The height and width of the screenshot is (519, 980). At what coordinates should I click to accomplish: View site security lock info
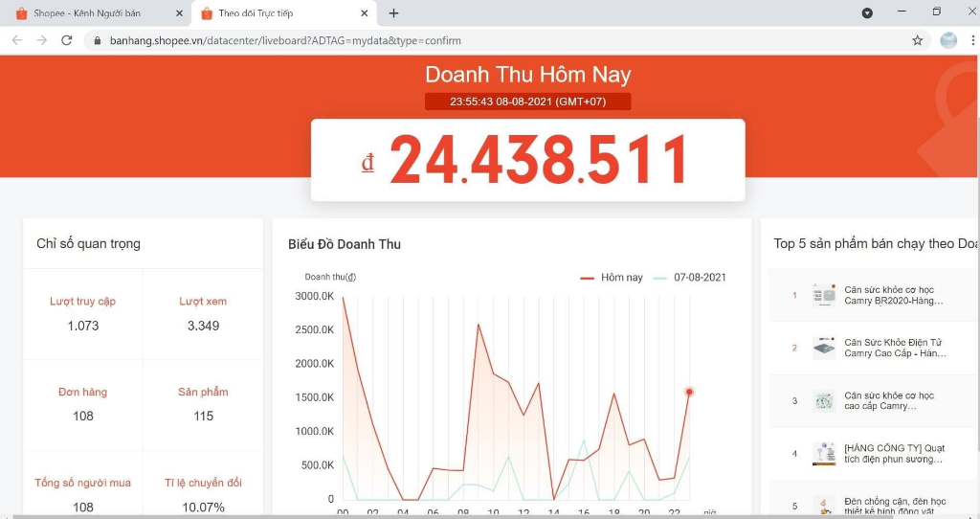tap(97, 40)
